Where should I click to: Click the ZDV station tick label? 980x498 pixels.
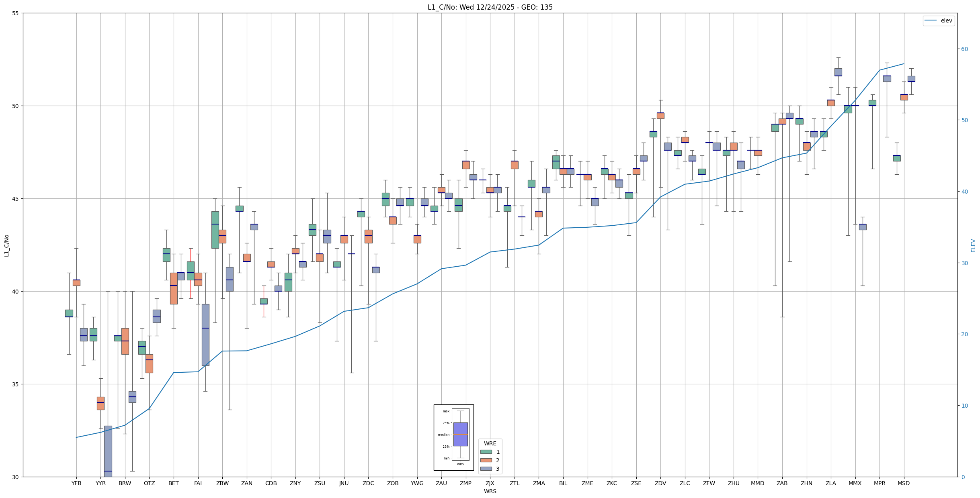pyautogui.click(x=660, y=483)
